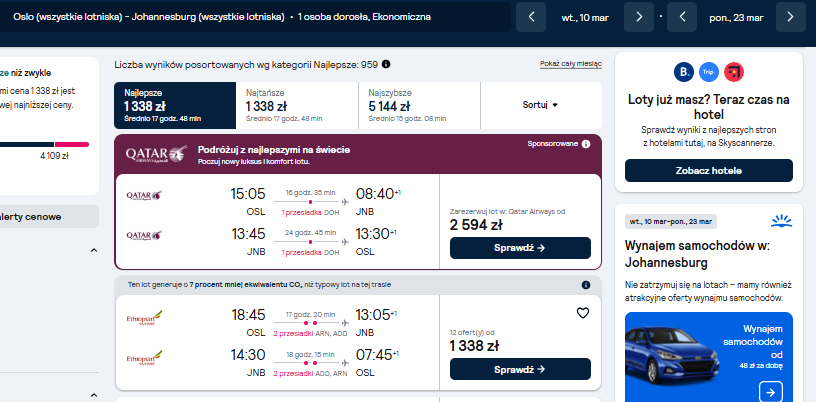Viewport: 816px width, 402px height.
Task: Click the red travel partner logo icon
Action: click(x=734, y=72)
